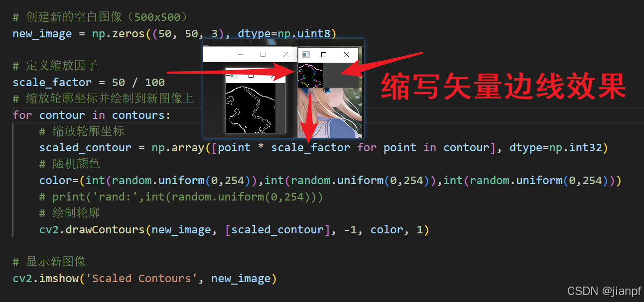Place cursor on the scale_factor = 50 / 100 line

[89, 82]
